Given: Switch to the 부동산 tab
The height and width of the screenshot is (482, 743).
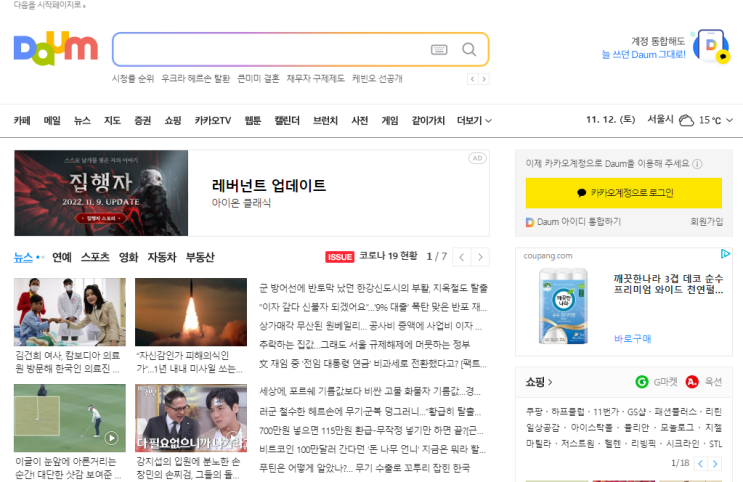Looking at the screenshot, I should pyautogui.click(x=200, y=257).
